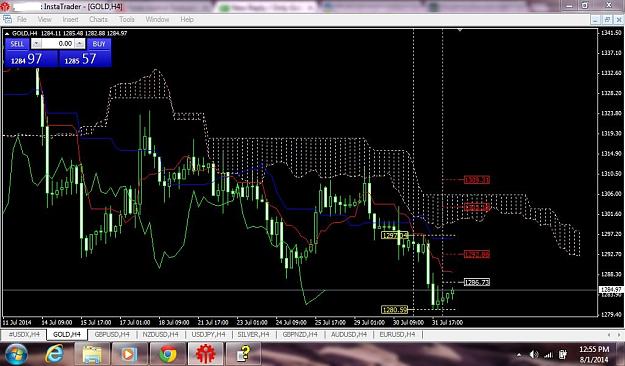Click the 1297.04 yellow price label
The height and width of the screenshot is (366, 625).
pyautogui.click(x=395, y=235)
